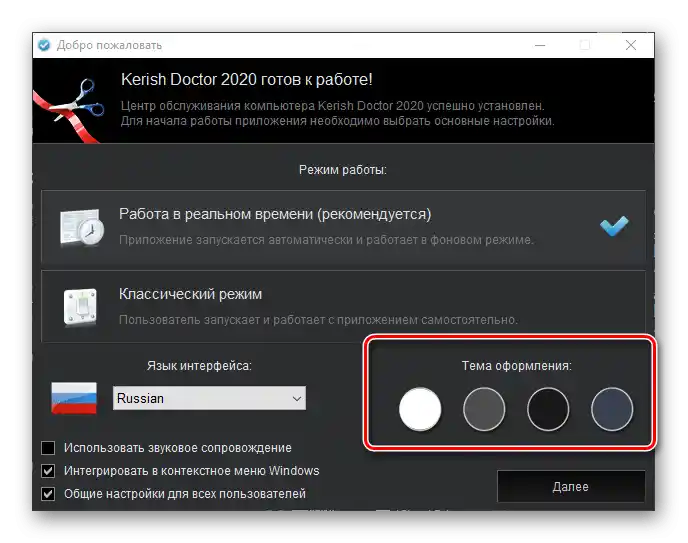The width and height of the screenshot is (688, 543).
Task: Click the 'Далее' button
Action: point(571,486)
